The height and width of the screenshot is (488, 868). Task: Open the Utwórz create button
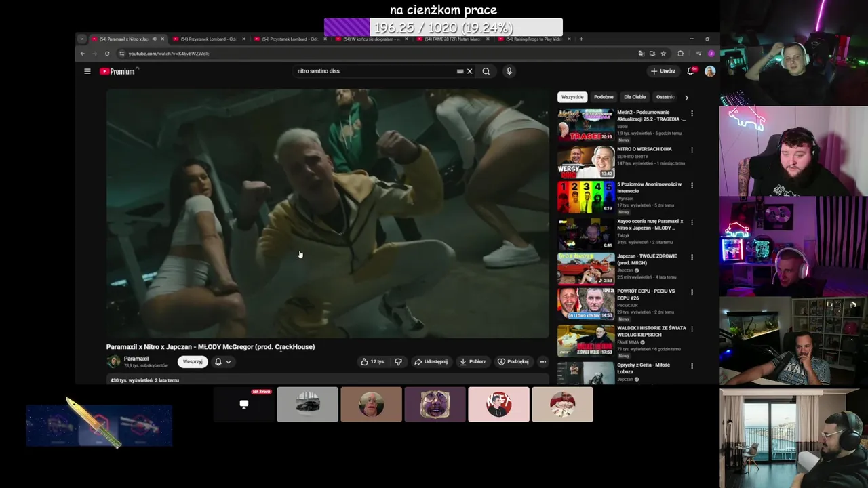click(x=663, y=71)
